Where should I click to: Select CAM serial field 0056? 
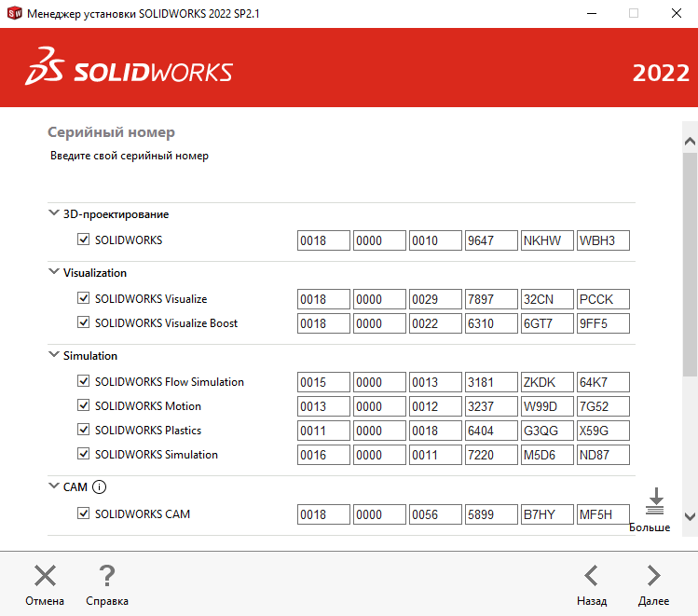[x=435, y=514]
